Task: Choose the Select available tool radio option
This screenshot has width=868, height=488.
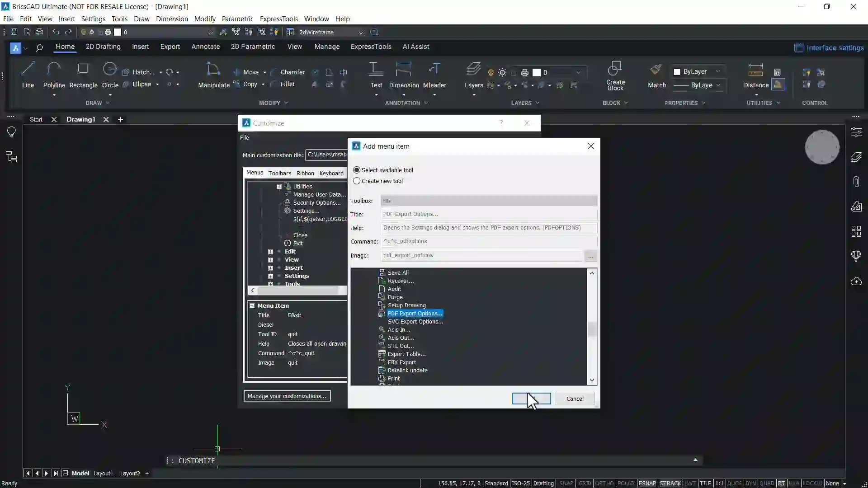Action: (x=357, y=170)
